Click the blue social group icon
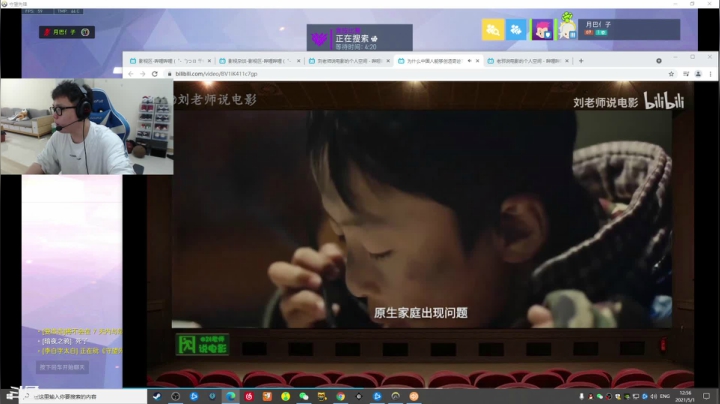 516,30
